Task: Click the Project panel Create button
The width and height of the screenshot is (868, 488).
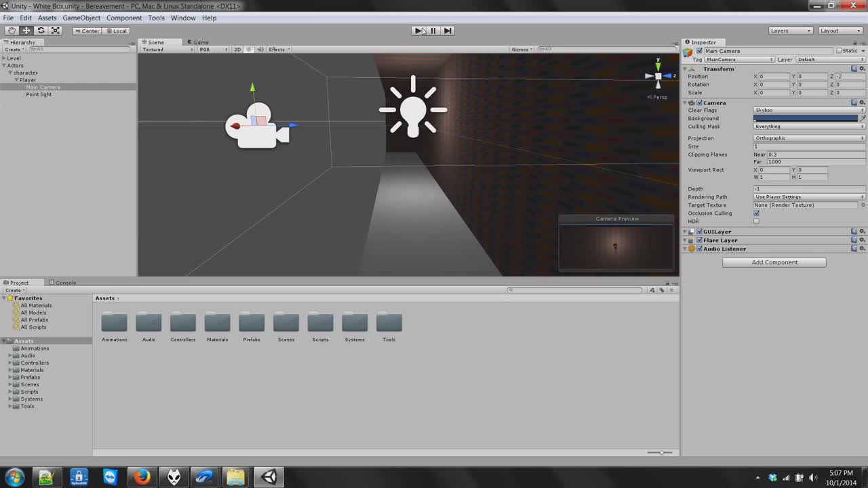Action: click(15, 290)
